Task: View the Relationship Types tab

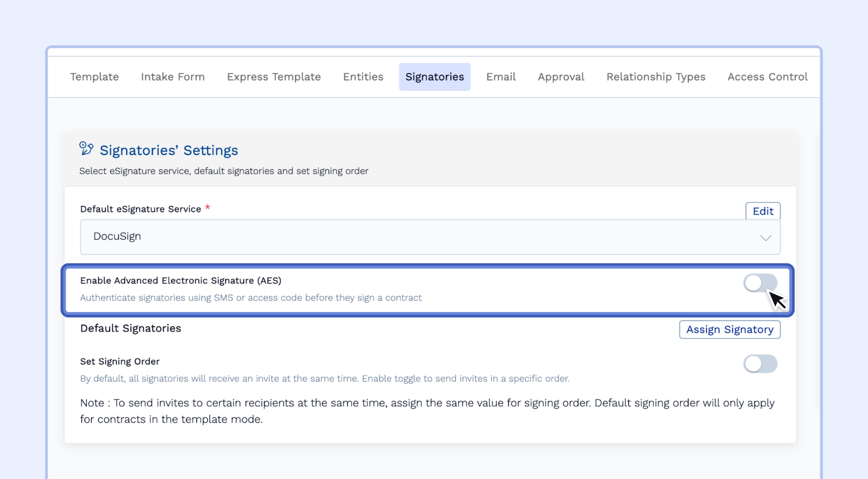Action: pyautogui.click(x=656, y=77)
